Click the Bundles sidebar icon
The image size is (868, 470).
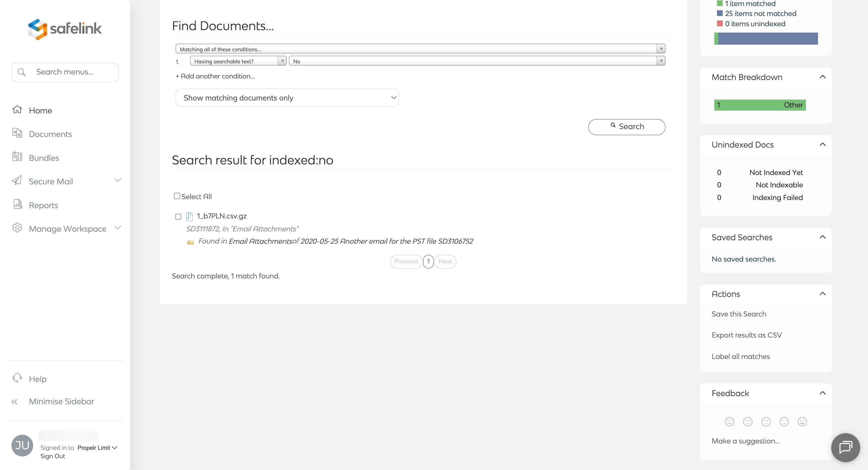[x=17, y=157]
